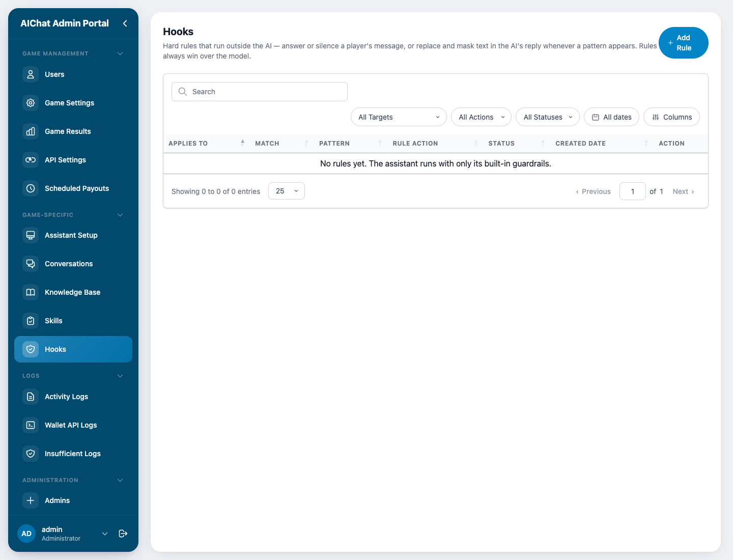This screenshot has width=733, height=560.
Task: Open the All Statuses filter dropdown
Action: [x=548, y=117]
